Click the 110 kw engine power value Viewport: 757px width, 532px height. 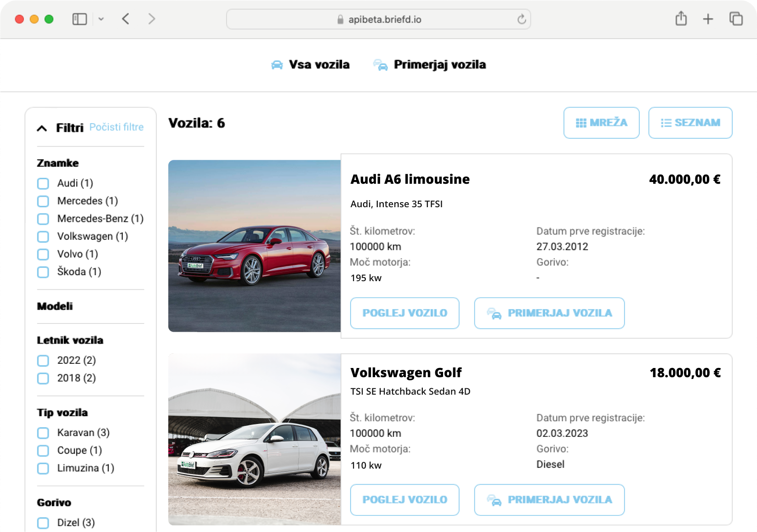point(366,465)
